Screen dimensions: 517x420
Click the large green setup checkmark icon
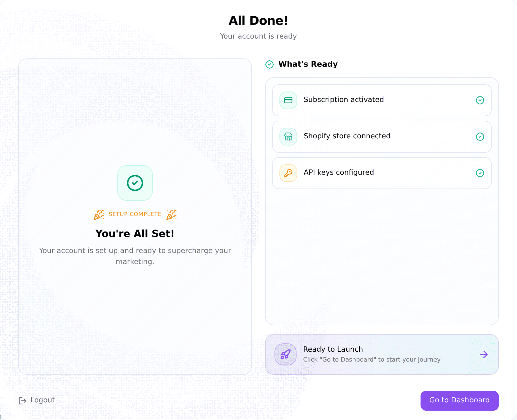(x=135, y=183)
